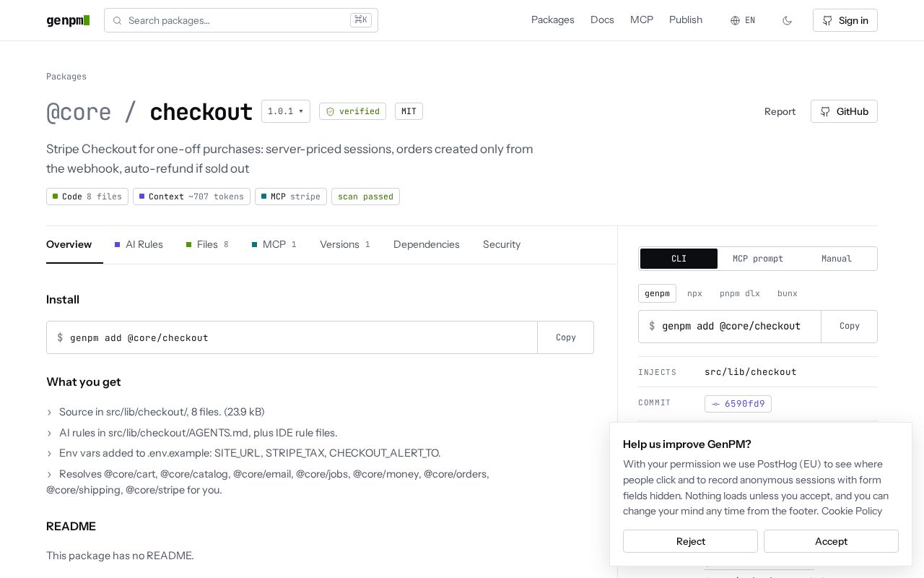The image size is (924, 578).
Task: Toggle dark mode moon icon
Action: coord(787,20)
